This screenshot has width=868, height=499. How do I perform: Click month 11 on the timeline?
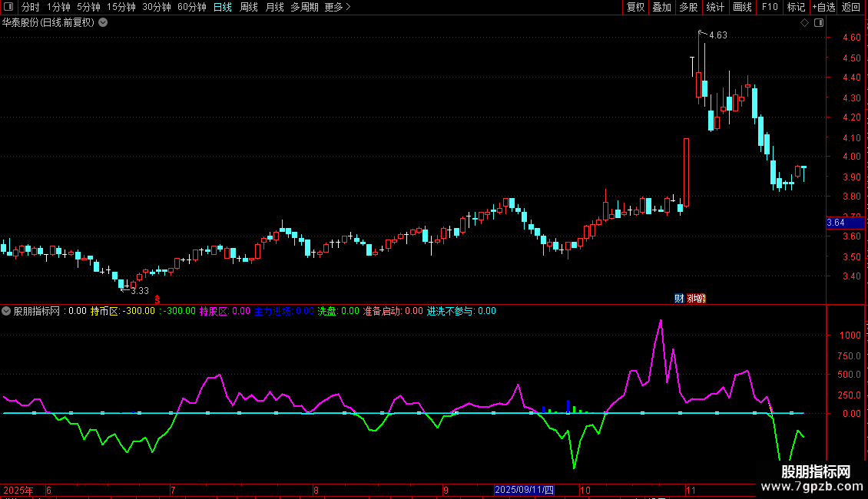691,490
